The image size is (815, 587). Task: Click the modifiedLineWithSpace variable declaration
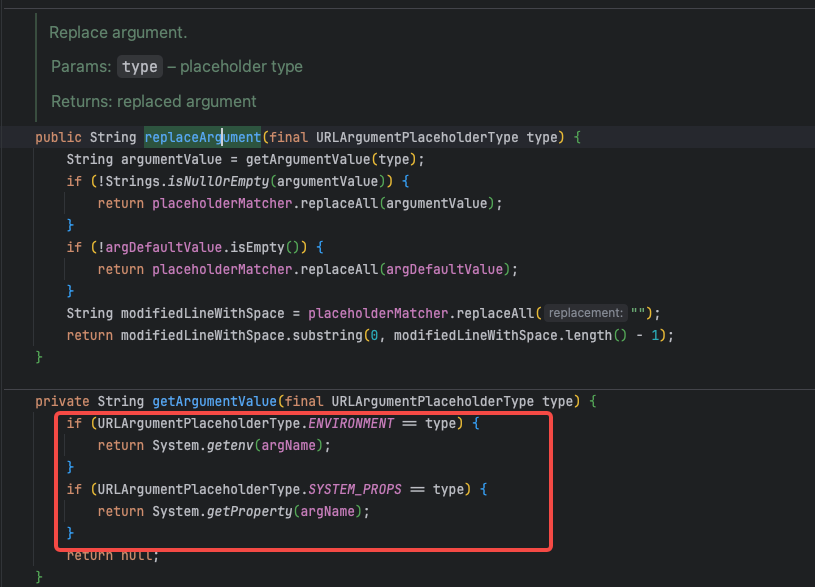203,313
